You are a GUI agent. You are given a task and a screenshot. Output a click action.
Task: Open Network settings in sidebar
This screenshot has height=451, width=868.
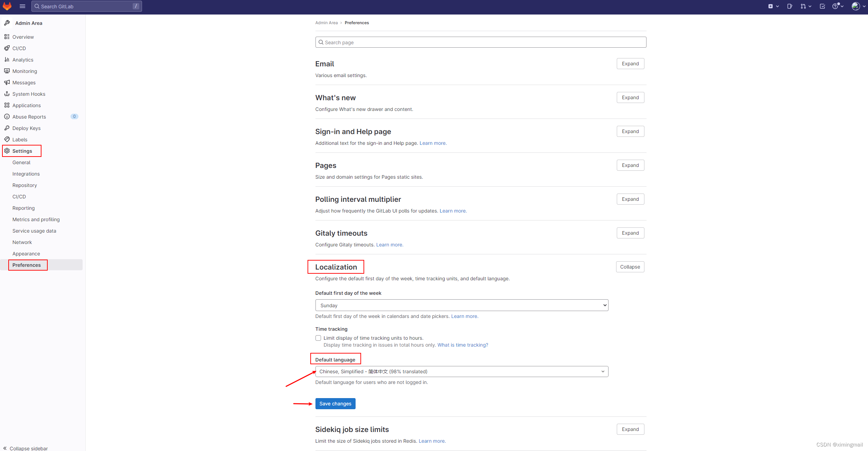click(x=22, y=242)
